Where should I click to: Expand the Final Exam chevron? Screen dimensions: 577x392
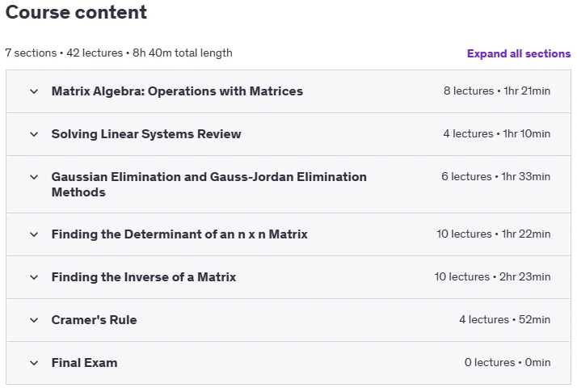[34, 363]
